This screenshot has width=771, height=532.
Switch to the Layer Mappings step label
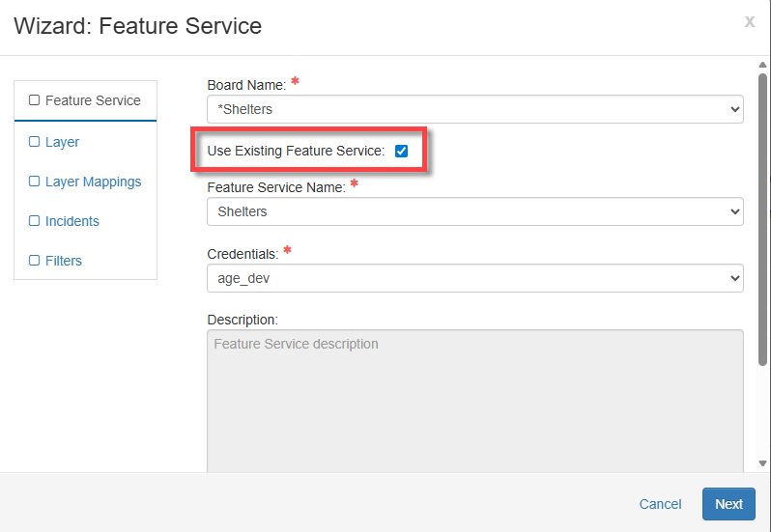click(x=93, y=182)
